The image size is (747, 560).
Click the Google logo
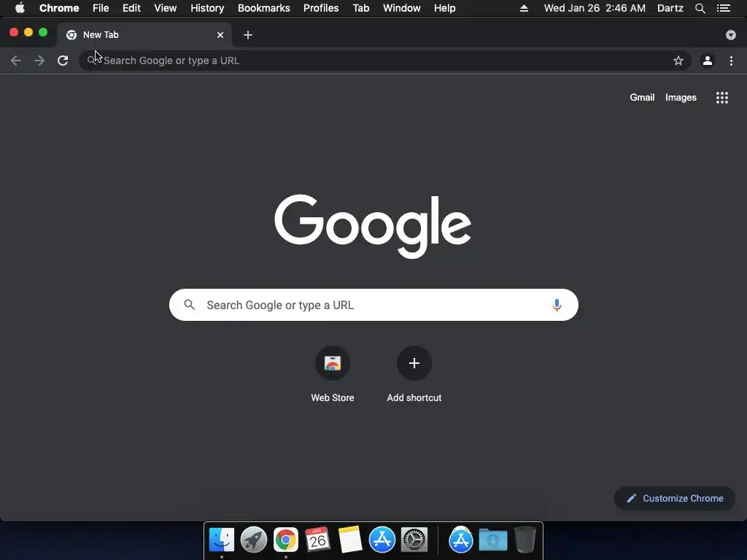click(373, 226)
